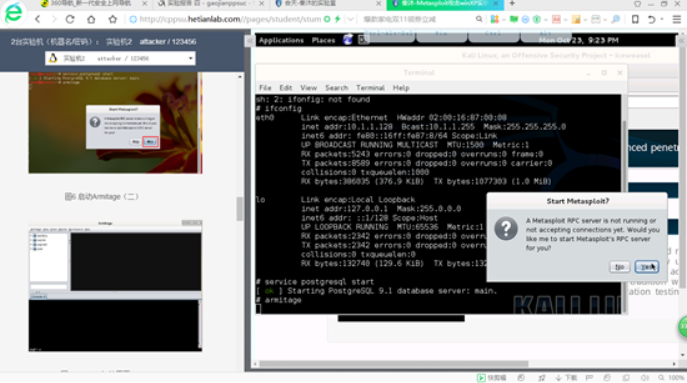This screenshot has height=383, width=687.
Task: Open the colorful extensions icon beside search
Action: pyautogui.click(x=495, y=19)
